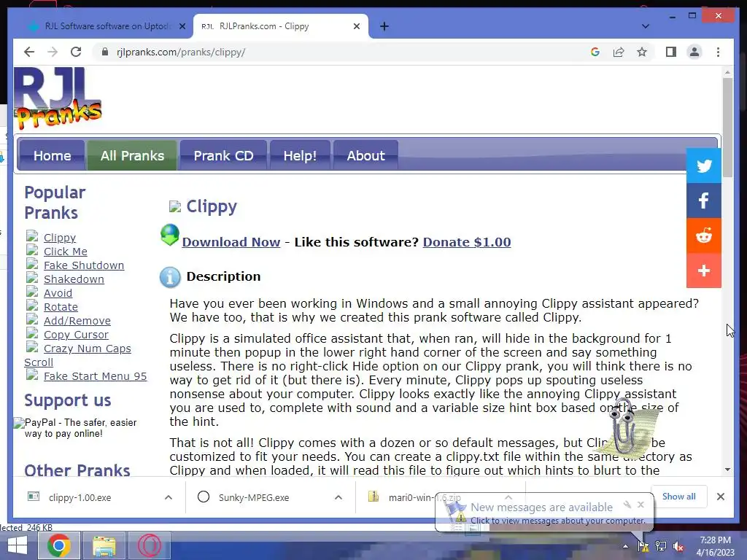The width and height of the screenshot is (747, 560).
Task: Click the Donate $1.00 link
Action: coord(467,242)
